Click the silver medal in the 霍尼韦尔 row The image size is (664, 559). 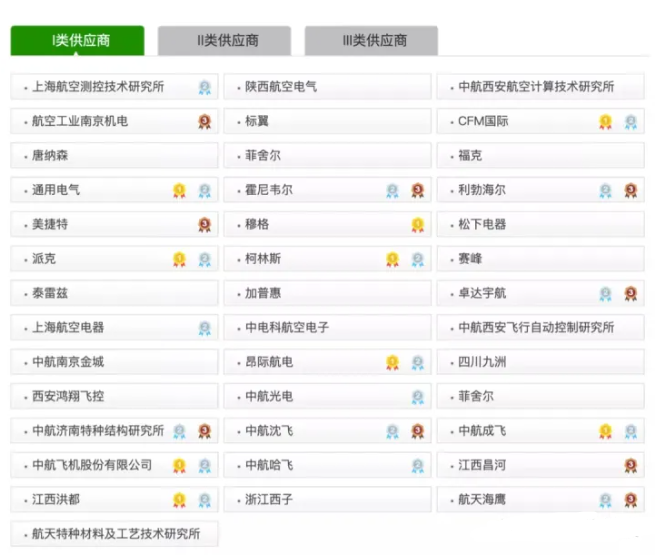393,191
